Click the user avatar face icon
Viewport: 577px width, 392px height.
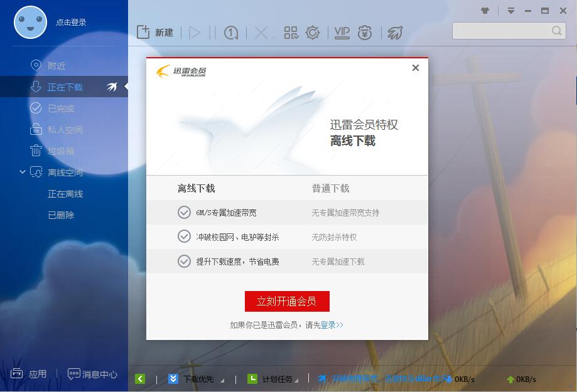tap(31, 22)
